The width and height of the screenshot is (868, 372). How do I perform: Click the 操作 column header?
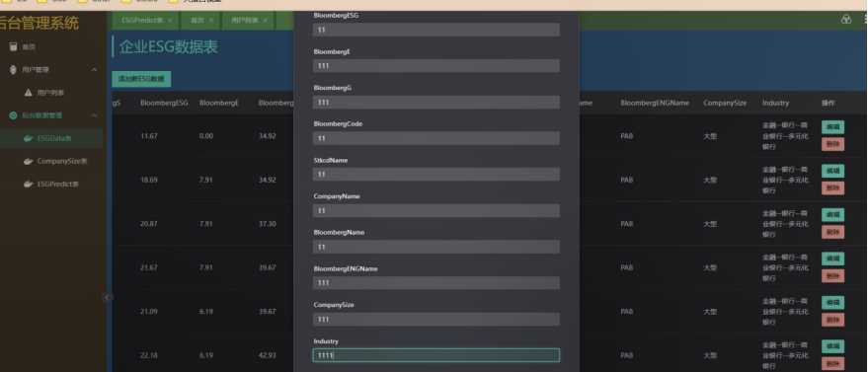point(829,103)
